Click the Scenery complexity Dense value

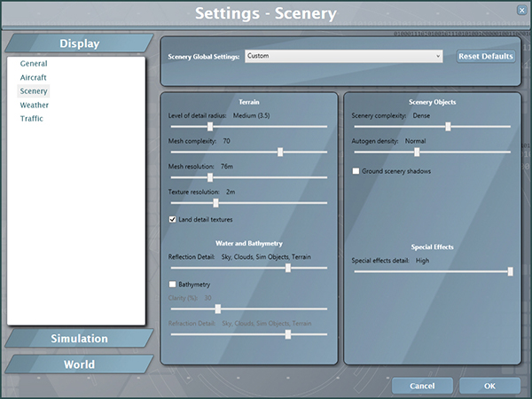421,115
